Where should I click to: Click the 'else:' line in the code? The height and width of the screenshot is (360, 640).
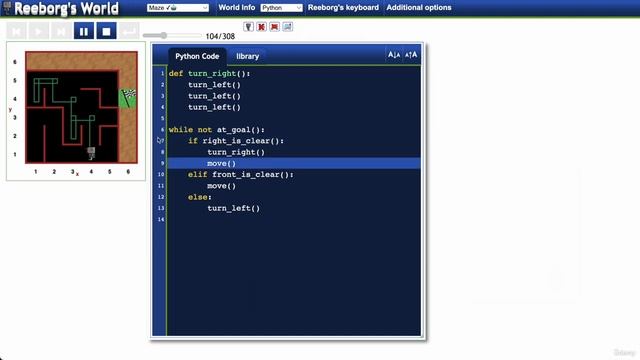pyautogui.click(x=200, y=197)
